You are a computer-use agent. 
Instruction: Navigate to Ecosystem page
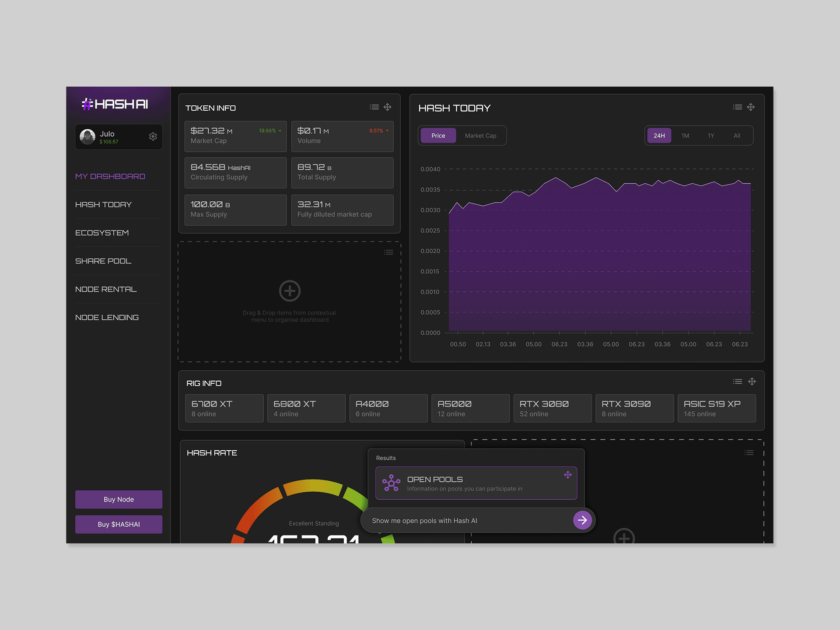click(x=102, y=233)
